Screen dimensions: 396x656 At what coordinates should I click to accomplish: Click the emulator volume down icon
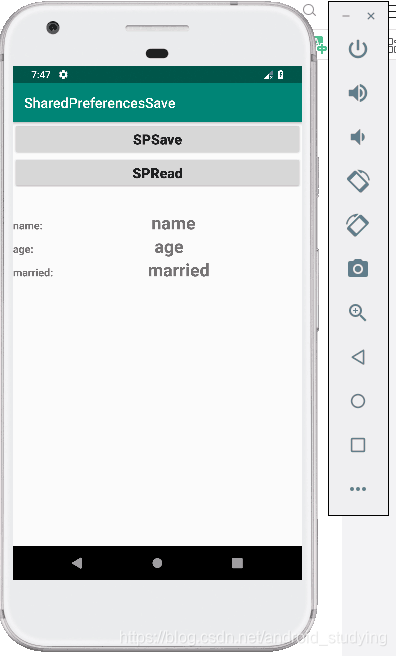point(358,137)
